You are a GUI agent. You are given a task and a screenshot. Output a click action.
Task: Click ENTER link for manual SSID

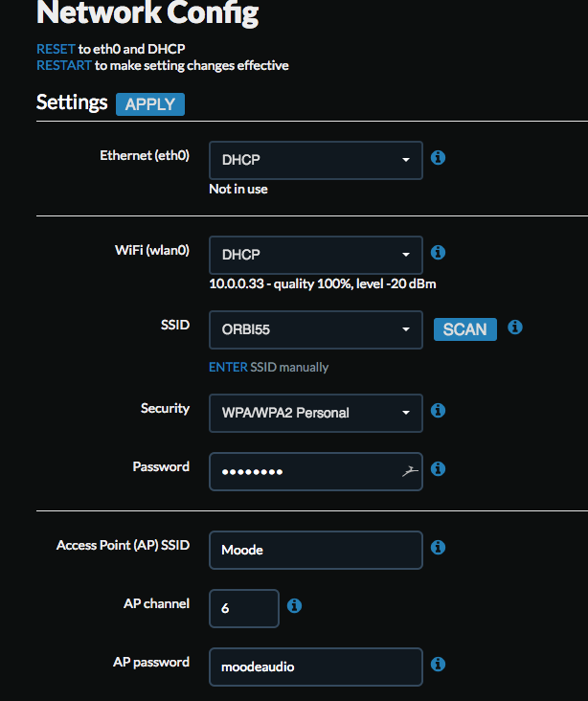click(x=228, y=367)
